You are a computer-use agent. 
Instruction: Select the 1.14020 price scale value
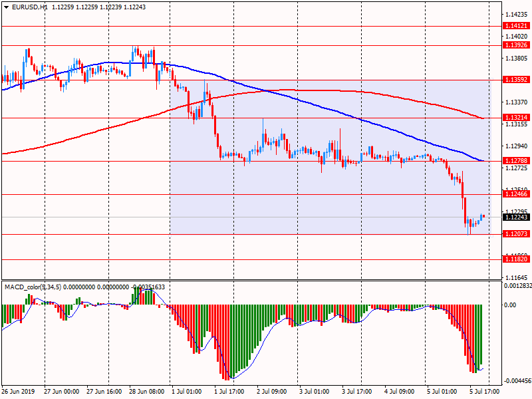tap(517, 37)
